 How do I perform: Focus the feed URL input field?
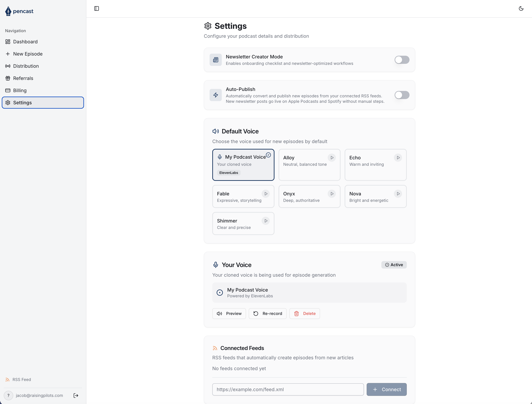[x=288, y=390]
